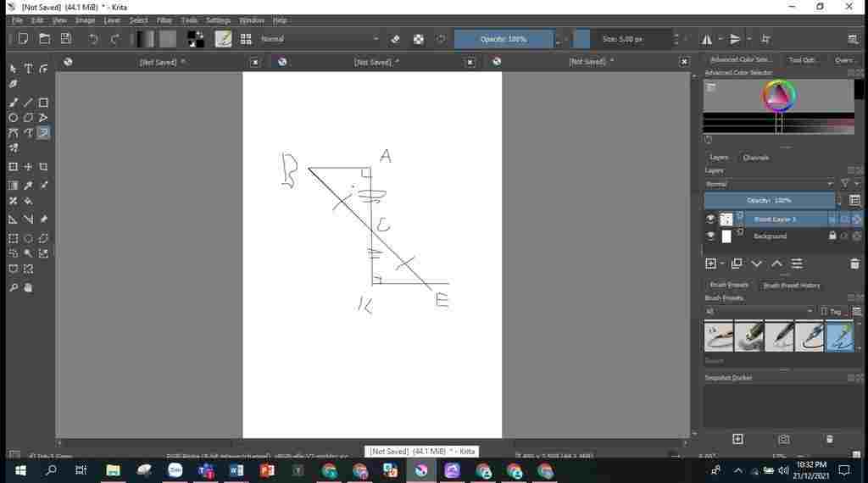This screenshot has height=483, width=868.
Task: Duplicate the current layer
Action: 737,264
